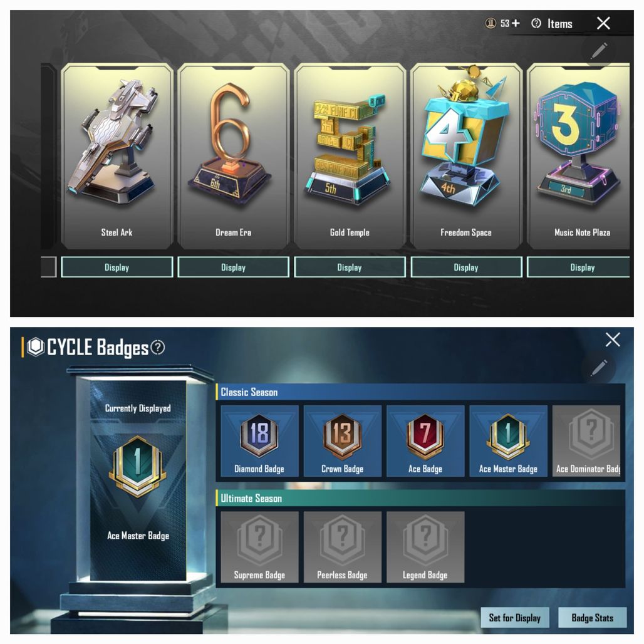Select locked Legend Badge
The image size is (644, 644).
coord(425,547)
